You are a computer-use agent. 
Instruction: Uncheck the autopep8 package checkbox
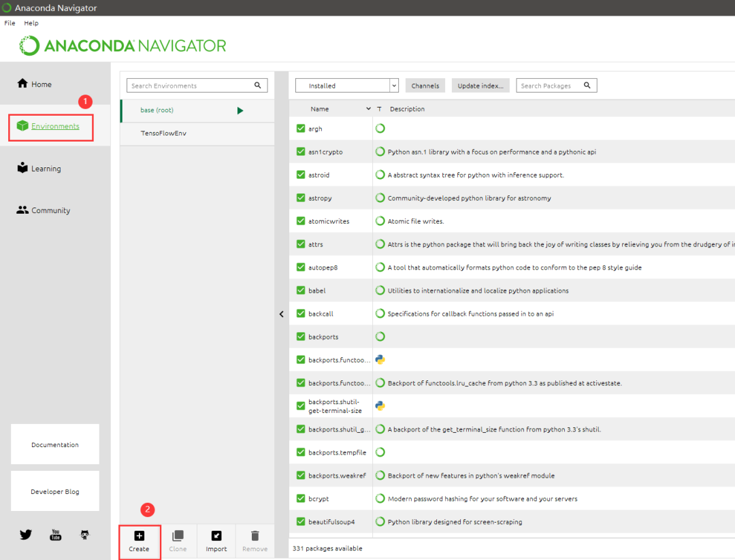(x=301, y=267)
